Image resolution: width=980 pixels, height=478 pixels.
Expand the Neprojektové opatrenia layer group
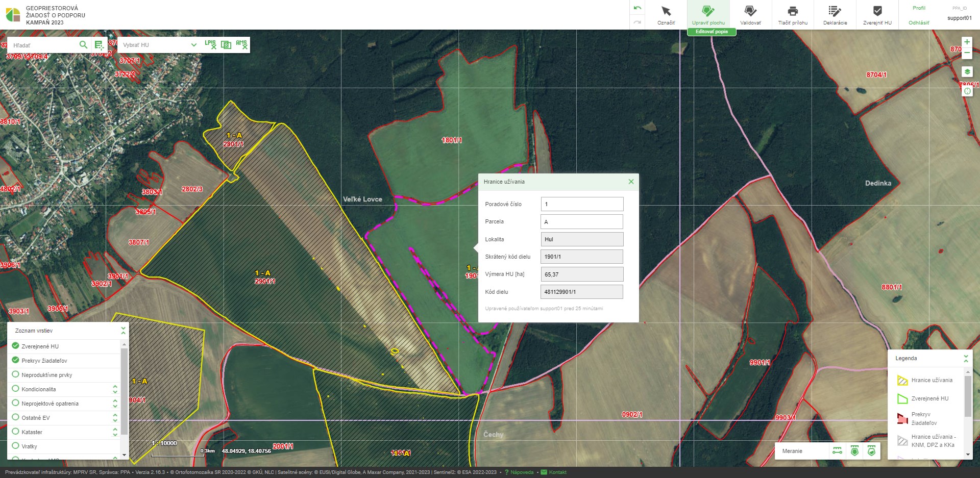point(115,404)
